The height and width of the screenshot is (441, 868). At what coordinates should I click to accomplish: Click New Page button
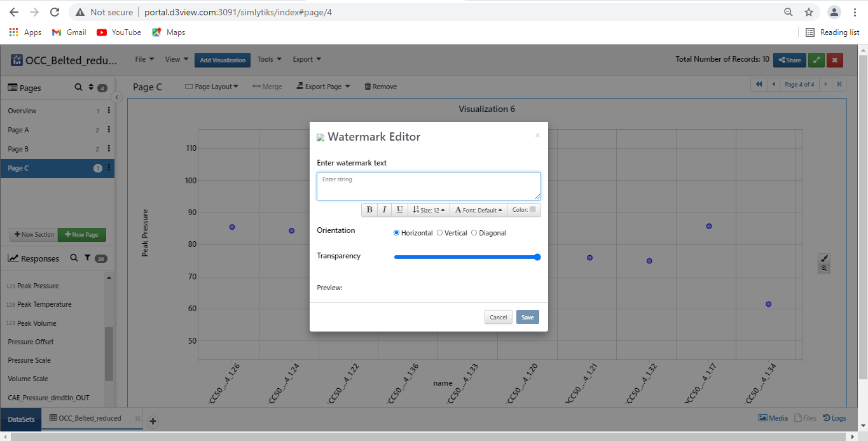tap(82, 235)
